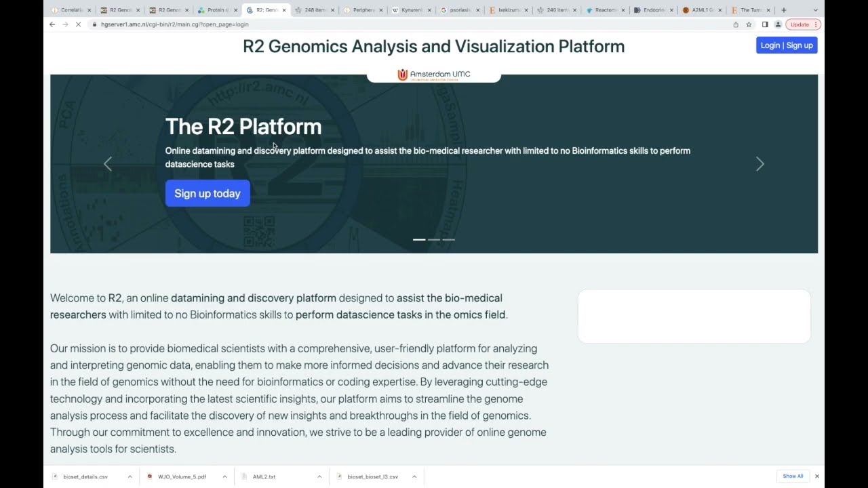The height and width of the screenshot is (488, 868).
Task: Close the Protein tab
Action: click(235, 10)
